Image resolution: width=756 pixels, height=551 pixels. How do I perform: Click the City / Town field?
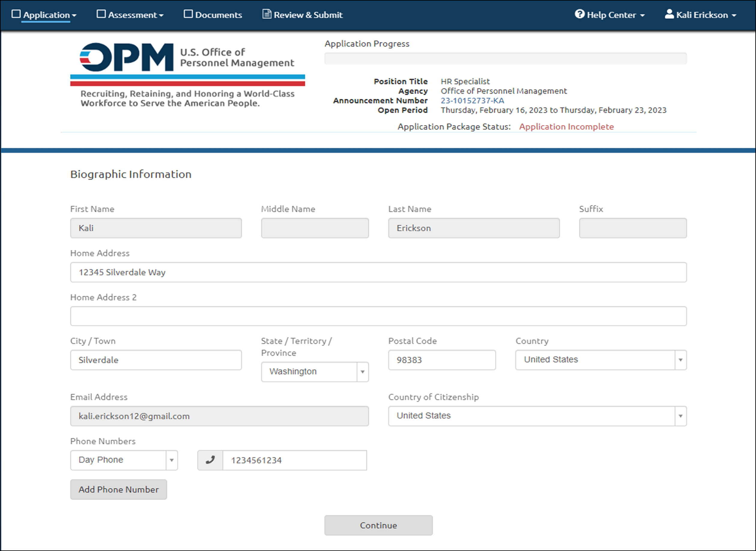coord(156,360)
